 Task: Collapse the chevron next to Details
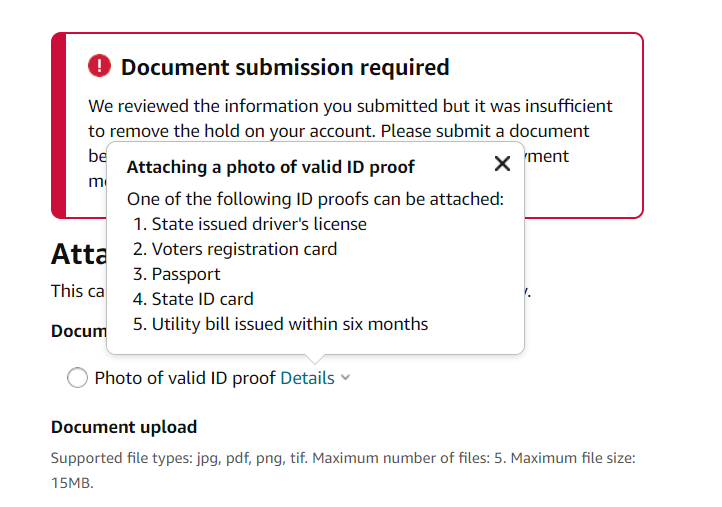pyautogui.click(x=345, y=378)
